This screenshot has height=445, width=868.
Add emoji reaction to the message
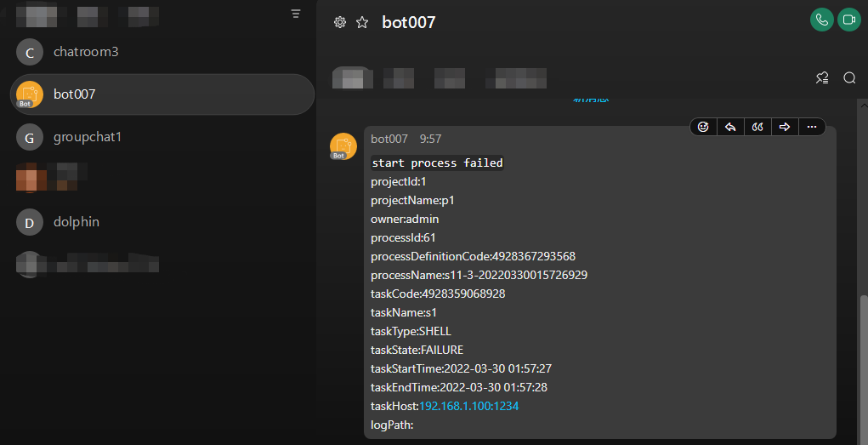coord(703,127)
